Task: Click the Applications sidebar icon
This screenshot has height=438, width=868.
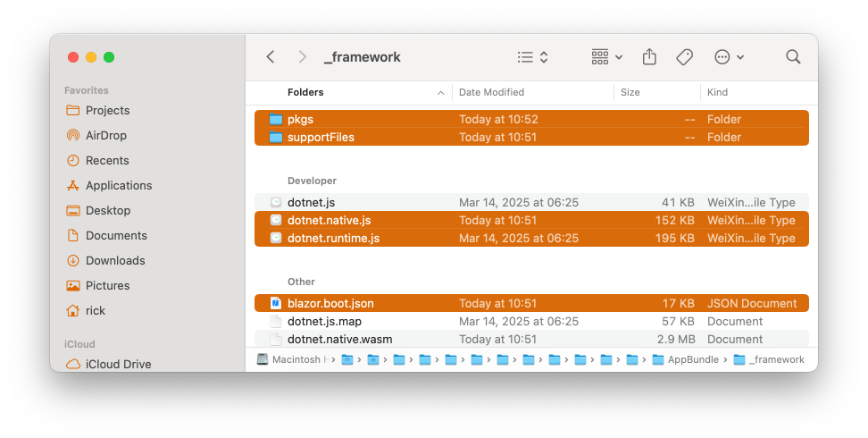Action: coord(73,186)
